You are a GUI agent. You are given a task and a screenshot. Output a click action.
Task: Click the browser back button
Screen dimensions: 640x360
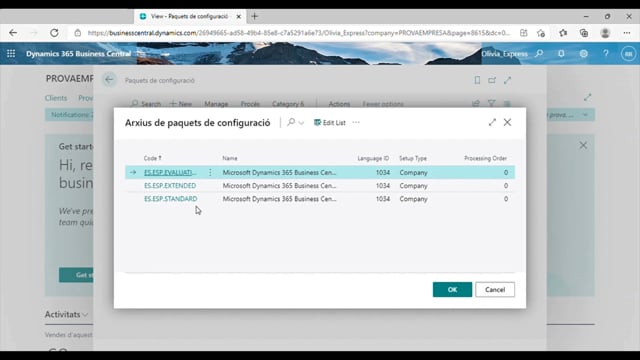pyautogui.click(x=13, y=33)
